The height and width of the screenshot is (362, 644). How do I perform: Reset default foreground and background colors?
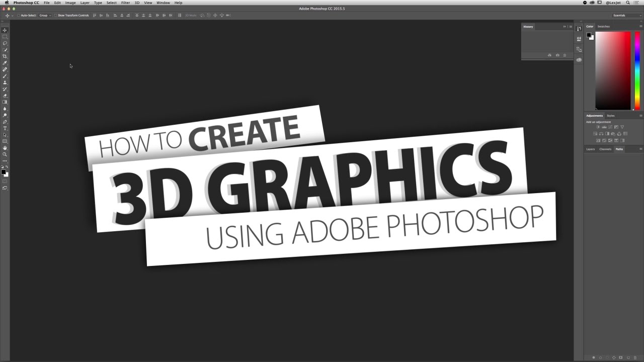[x=2, y=167]
